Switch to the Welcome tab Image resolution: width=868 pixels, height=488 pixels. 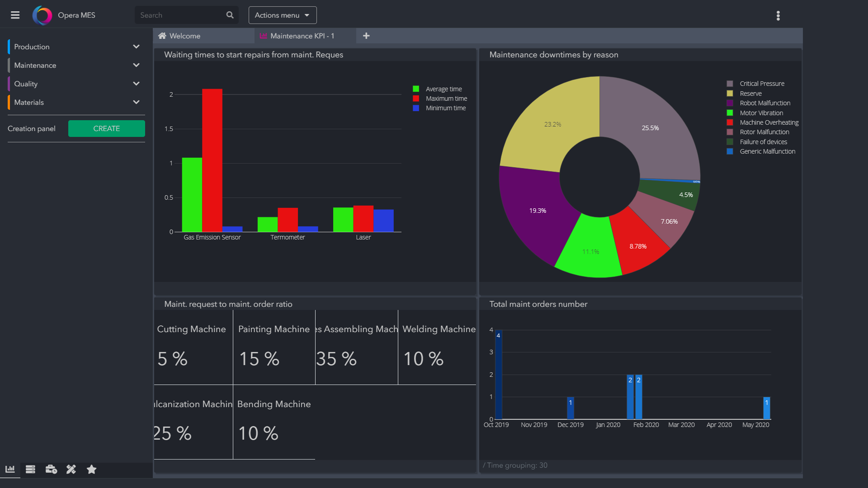coord(203,36)
